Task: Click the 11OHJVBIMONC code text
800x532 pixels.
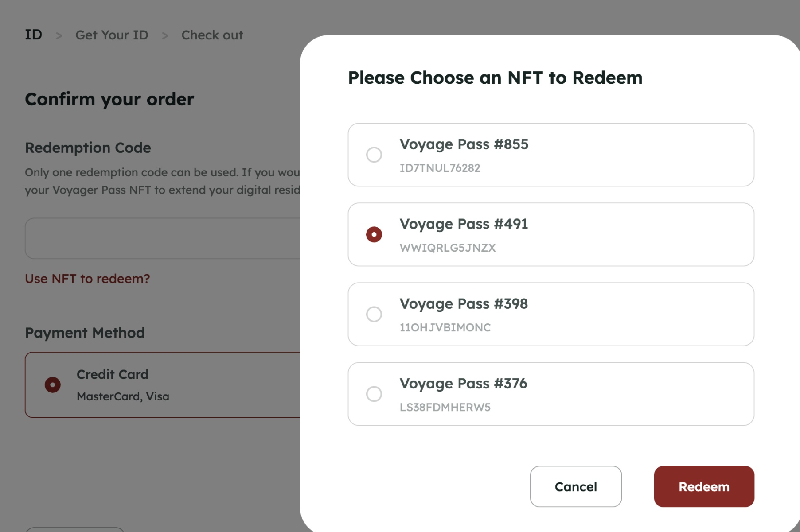Action: click(x=445, y=327)
